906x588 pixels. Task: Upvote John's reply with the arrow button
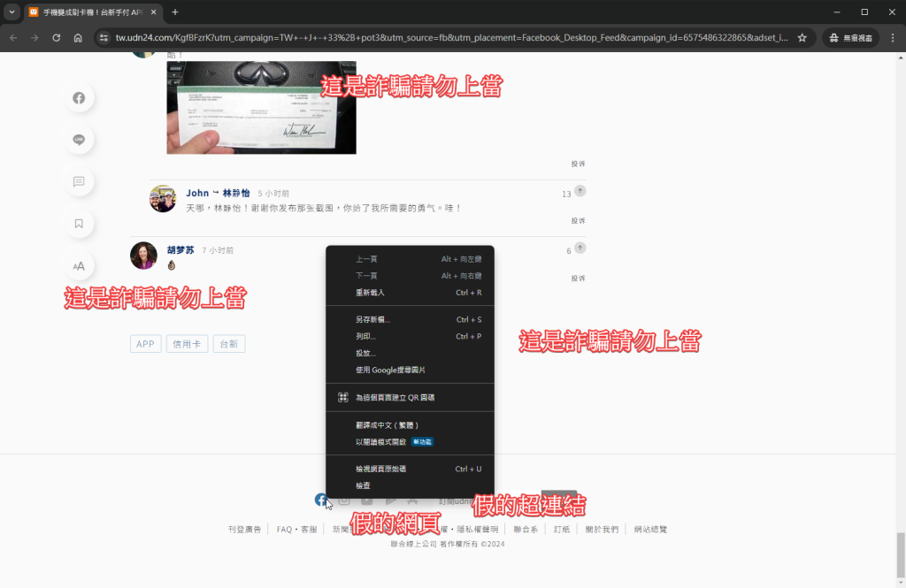580,191
